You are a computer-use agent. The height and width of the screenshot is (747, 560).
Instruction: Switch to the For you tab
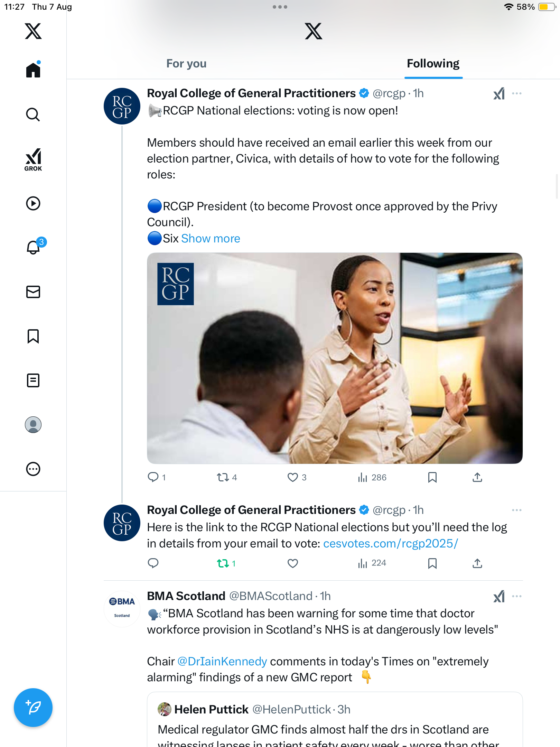point(186,64)
